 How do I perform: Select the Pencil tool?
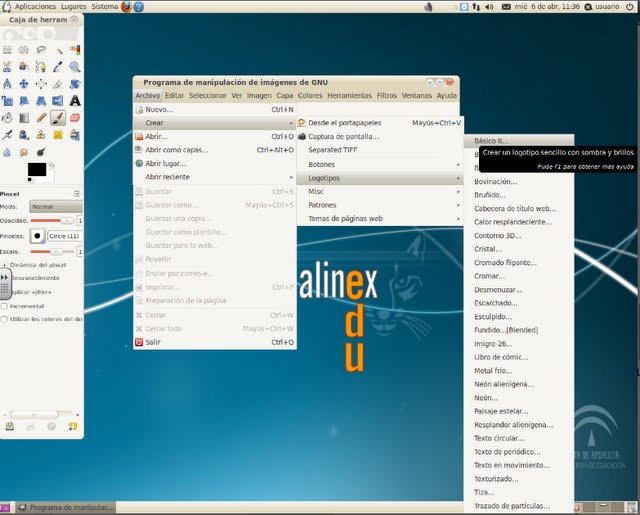pos(41,118)
